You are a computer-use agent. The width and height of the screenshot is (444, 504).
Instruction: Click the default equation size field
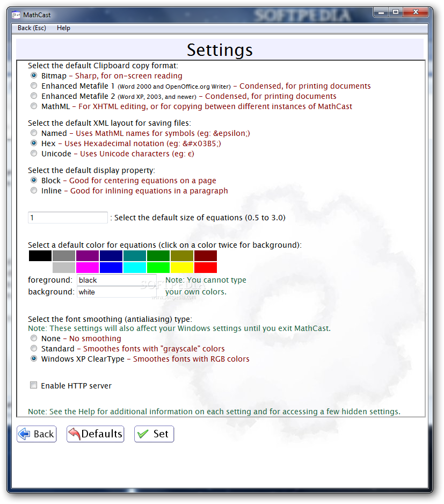click(68, 218)
